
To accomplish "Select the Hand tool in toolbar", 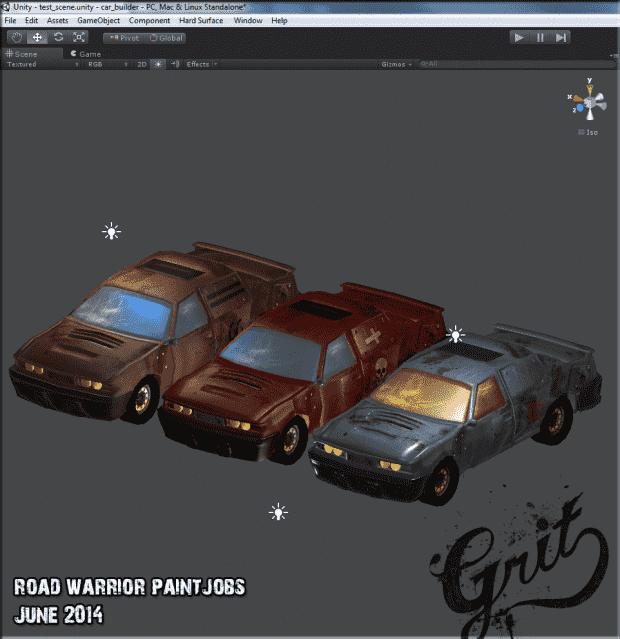I will [x=16, y=37].
